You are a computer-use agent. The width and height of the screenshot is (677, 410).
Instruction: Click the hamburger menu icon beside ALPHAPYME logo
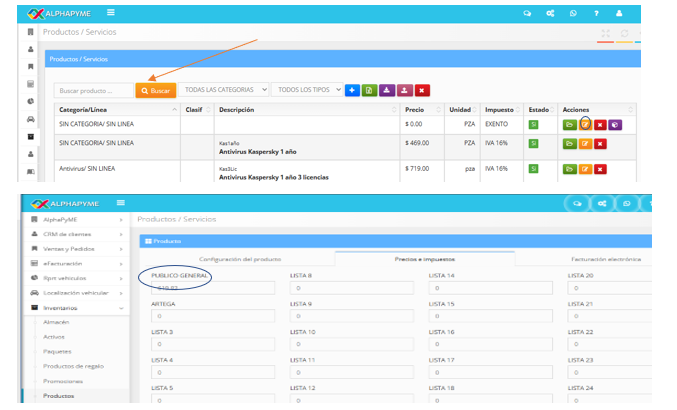(109, 12)
